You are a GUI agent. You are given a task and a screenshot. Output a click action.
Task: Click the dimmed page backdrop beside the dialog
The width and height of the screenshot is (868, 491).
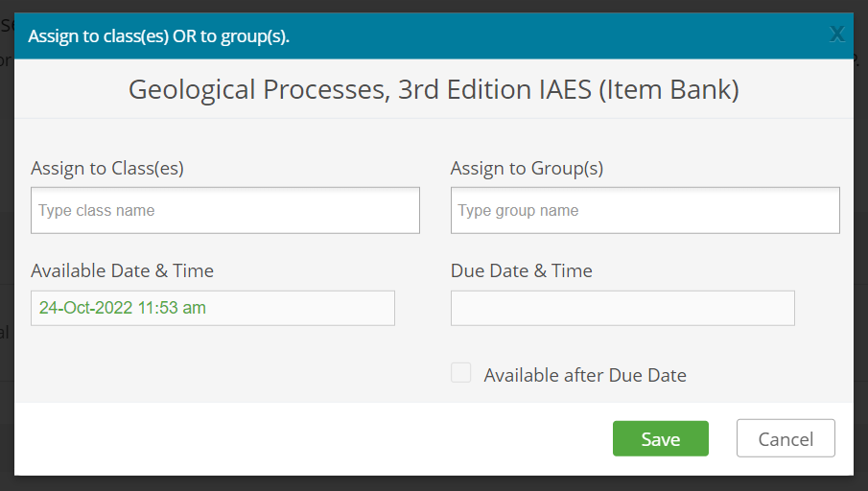[6, 288]
